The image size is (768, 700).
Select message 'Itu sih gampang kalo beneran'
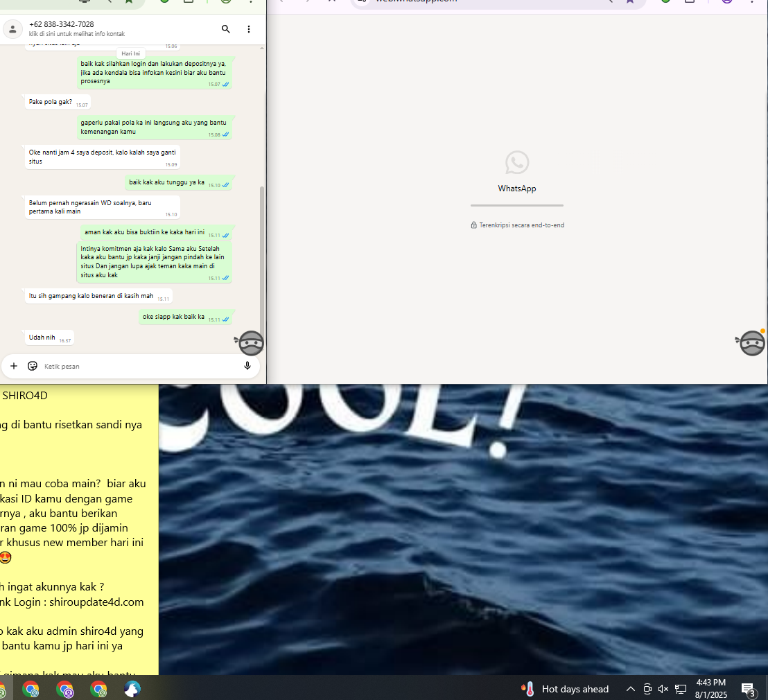[x=98, y=296]
